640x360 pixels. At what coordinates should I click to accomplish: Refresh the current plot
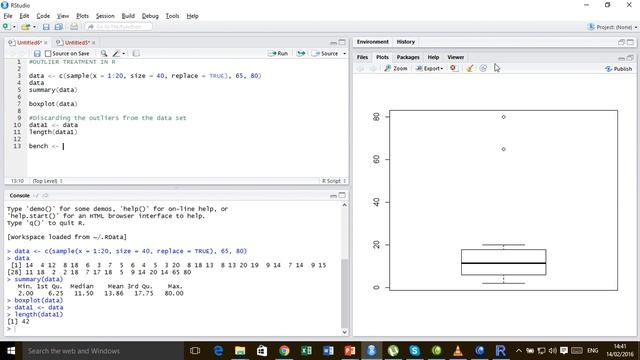[x=483, y=69]
